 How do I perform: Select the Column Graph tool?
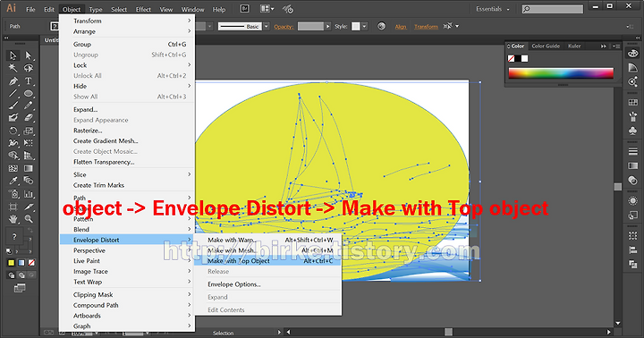pos(28,194)
